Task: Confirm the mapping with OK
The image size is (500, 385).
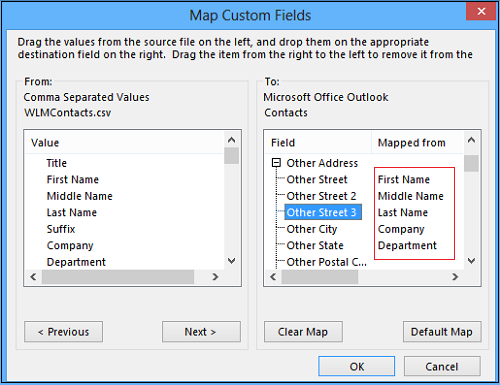Action: (357, 366)
